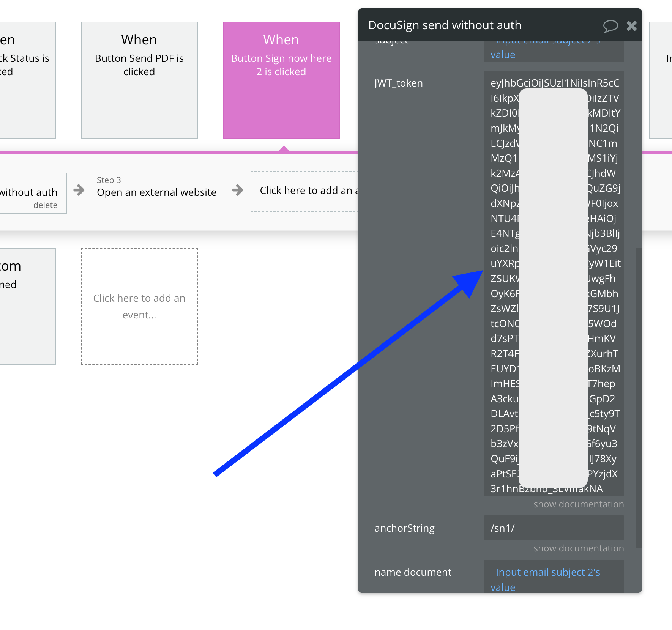Click the JWT_token value field
The image size is (672, 630).
click(x=554, y=283)
